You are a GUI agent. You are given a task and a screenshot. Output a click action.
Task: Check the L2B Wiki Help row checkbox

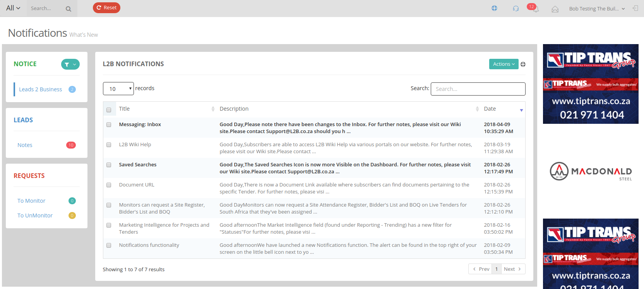109,145
